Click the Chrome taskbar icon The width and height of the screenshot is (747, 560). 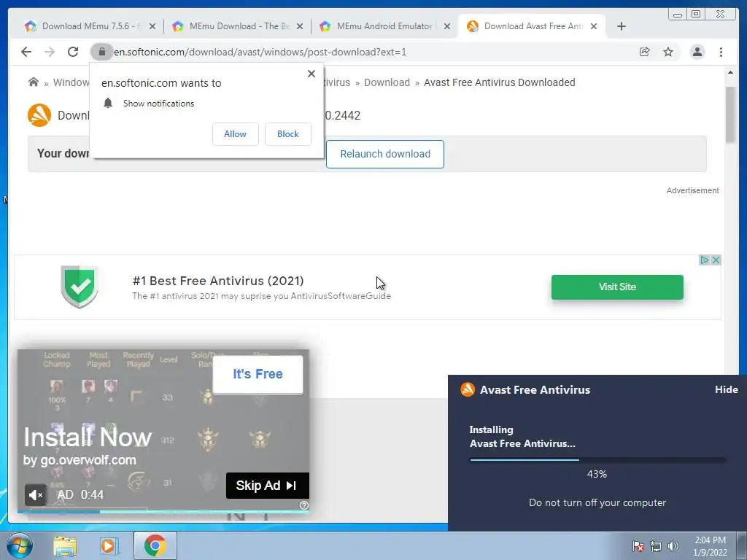155,545
